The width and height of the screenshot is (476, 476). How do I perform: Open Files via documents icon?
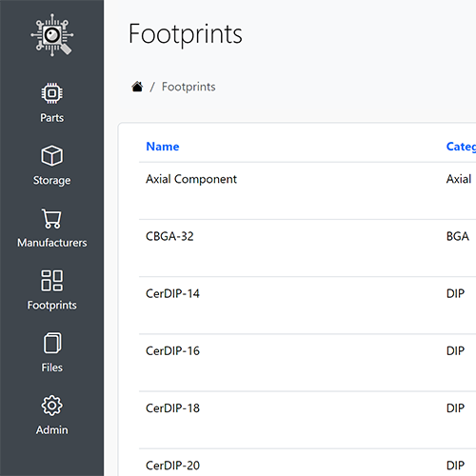[52, 343]
